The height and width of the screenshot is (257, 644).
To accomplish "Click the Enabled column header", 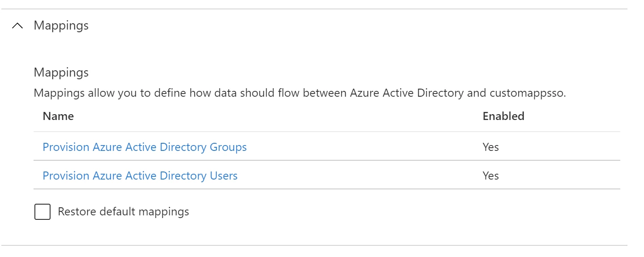I will 503,116.
